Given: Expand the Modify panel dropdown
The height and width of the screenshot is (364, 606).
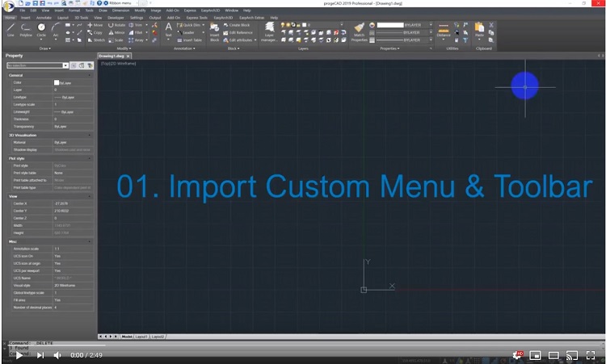Looking at the screenshot, I should click(124, 48).
